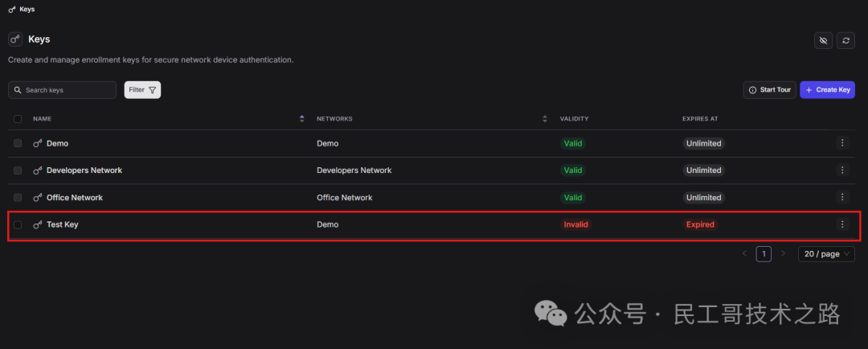
Task: Click the refresh icon button
Action: tap(845, 40)
